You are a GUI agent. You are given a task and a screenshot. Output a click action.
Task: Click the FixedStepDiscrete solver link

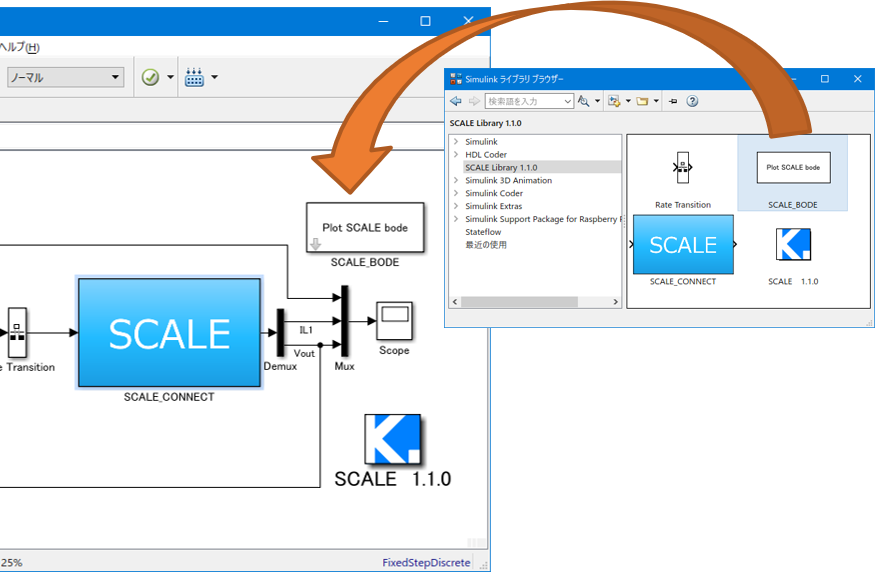click(426, 563)
